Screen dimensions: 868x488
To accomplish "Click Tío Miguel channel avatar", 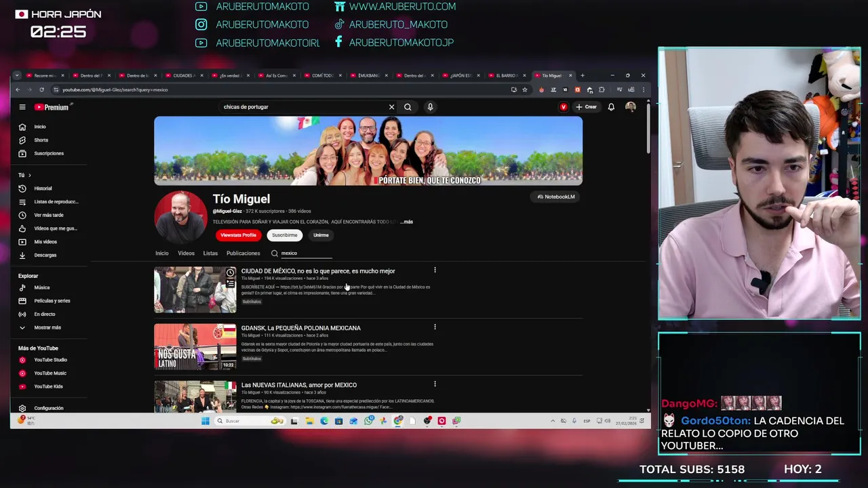I will coord(180,217).
